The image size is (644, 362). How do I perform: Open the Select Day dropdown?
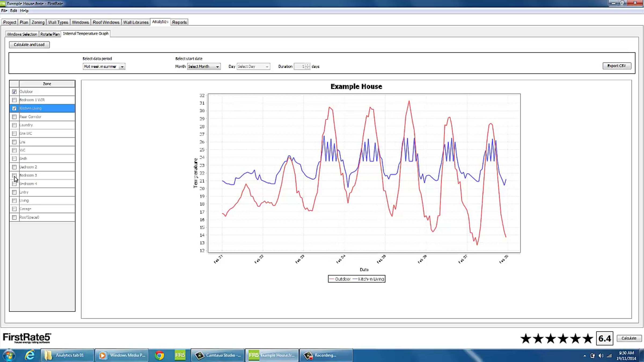(x=253, y=67)
